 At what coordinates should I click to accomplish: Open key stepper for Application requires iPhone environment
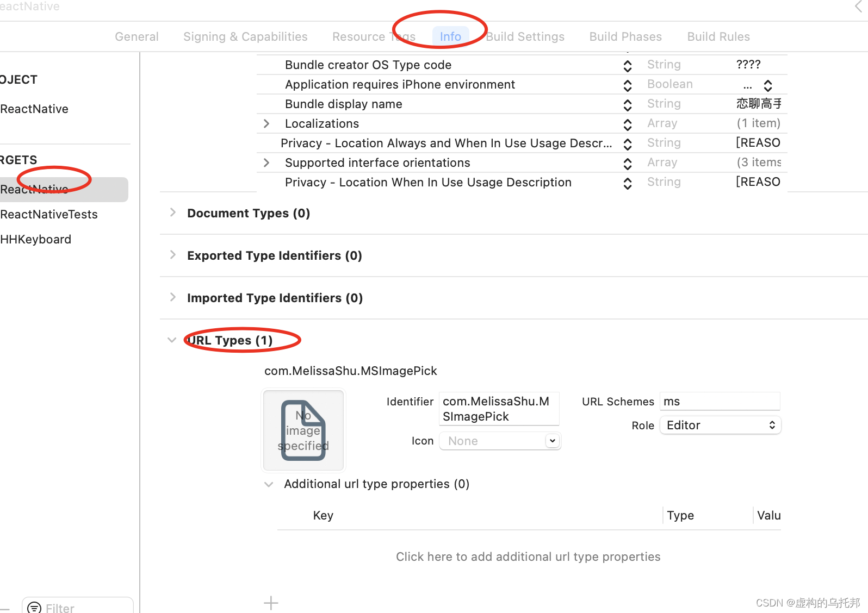[628, 85]
